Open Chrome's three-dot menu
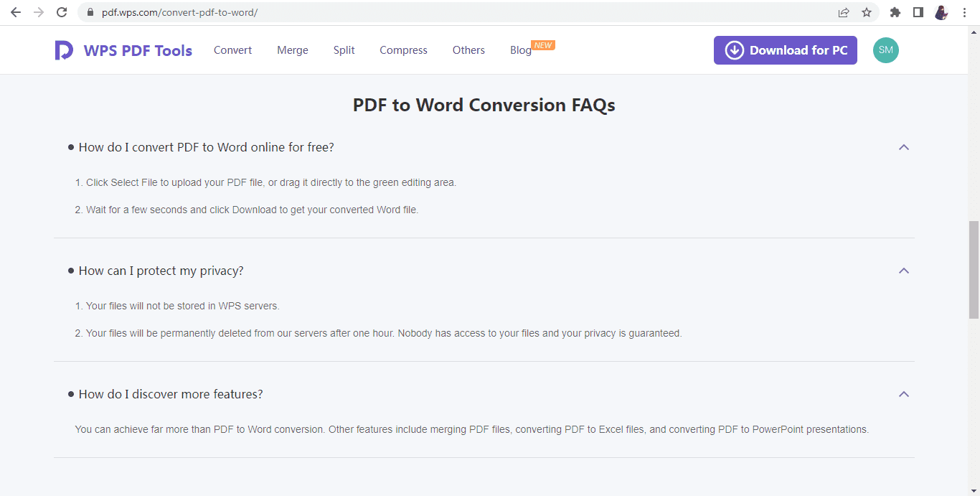Image resolution: width=980 pixels, height=496 pixels. [963, 12]
